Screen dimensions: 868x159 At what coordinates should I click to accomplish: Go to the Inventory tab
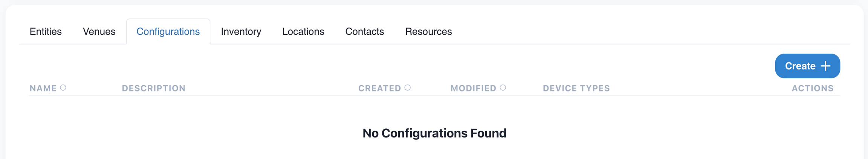coord(241,31)
